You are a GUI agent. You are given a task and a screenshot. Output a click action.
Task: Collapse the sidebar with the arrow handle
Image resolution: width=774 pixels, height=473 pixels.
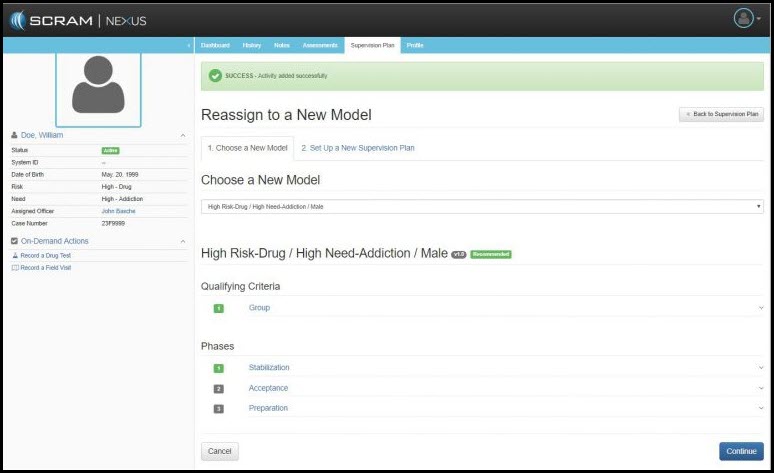coord(190,46)
